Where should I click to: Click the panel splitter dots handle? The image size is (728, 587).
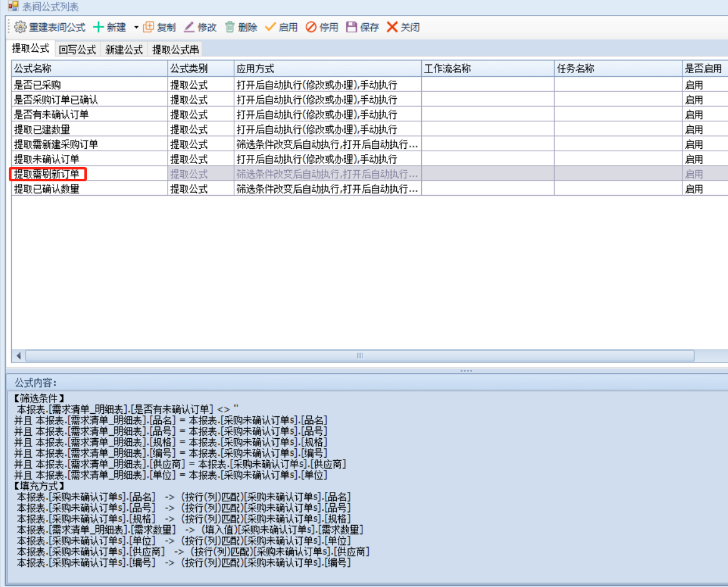pyautogui.click(x=466, y=371)
